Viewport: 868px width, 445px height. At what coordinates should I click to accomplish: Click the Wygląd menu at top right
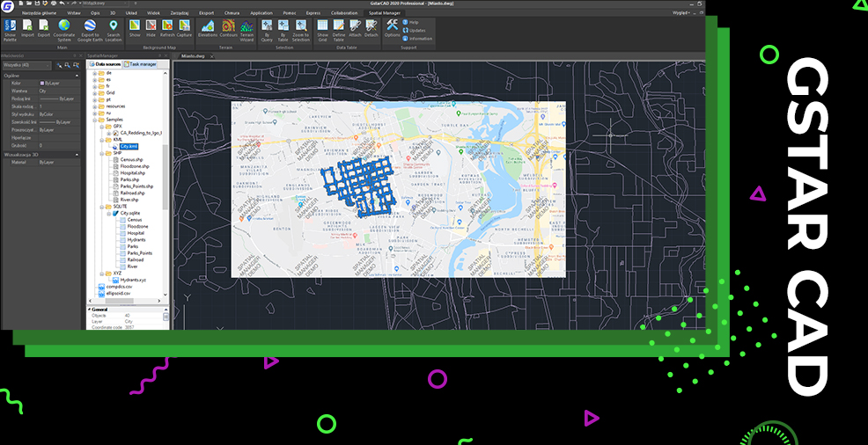(680, 12)
